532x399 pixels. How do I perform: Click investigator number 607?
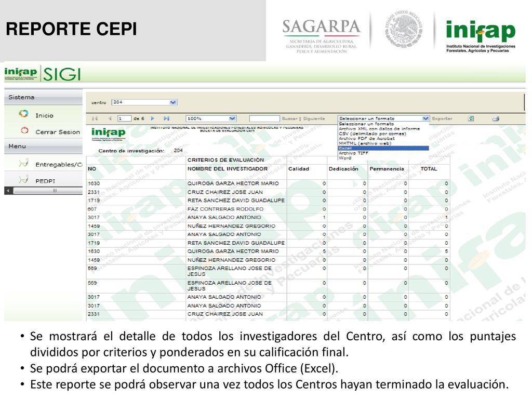tap(92, 209)
